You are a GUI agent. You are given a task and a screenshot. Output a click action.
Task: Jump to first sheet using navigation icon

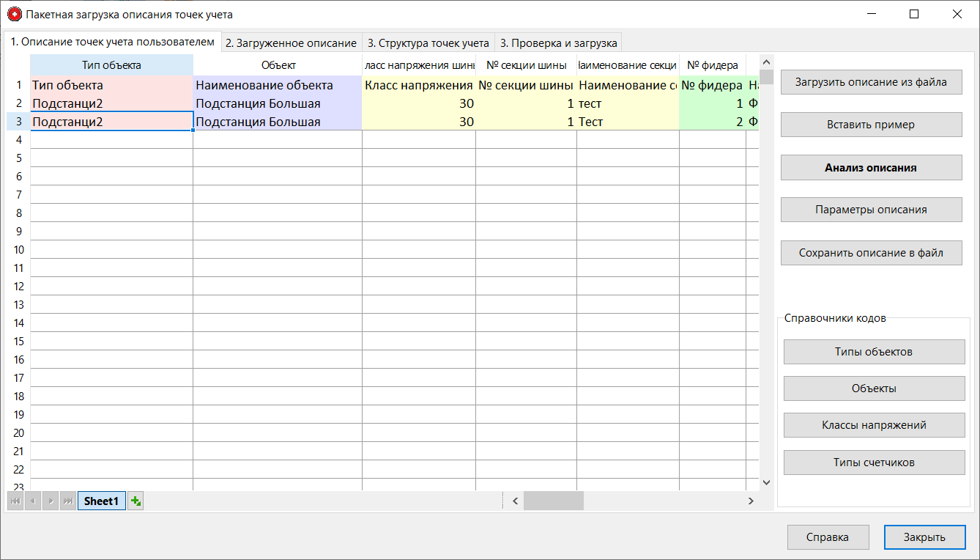[15, 501]
